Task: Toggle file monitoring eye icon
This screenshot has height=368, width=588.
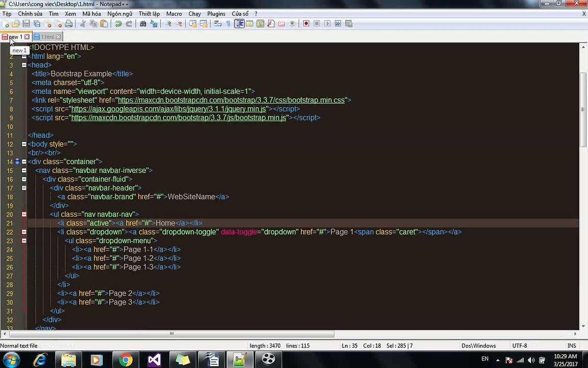Action: 292,24
